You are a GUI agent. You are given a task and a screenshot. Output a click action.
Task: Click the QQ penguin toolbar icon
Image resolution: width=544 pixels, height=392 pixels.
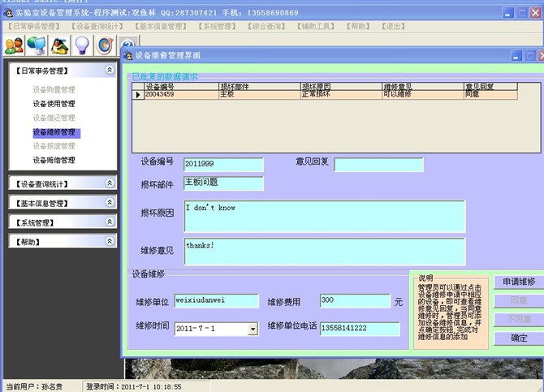[x=59, y=45]
